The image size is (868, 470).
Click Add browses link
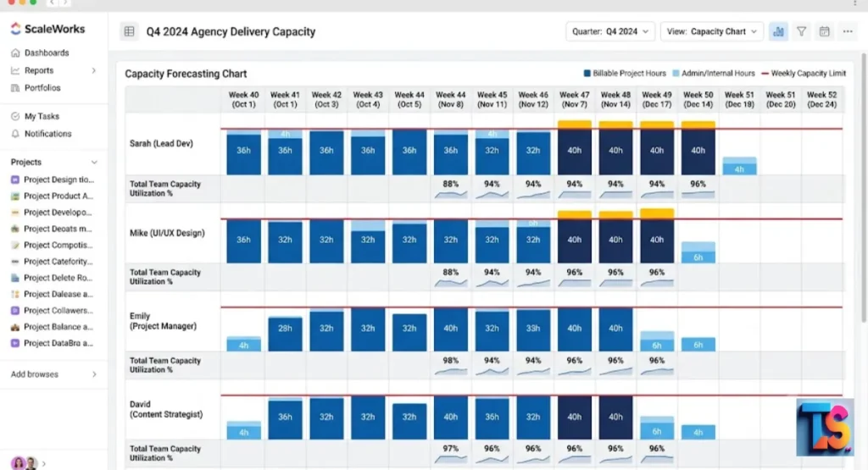34,374
